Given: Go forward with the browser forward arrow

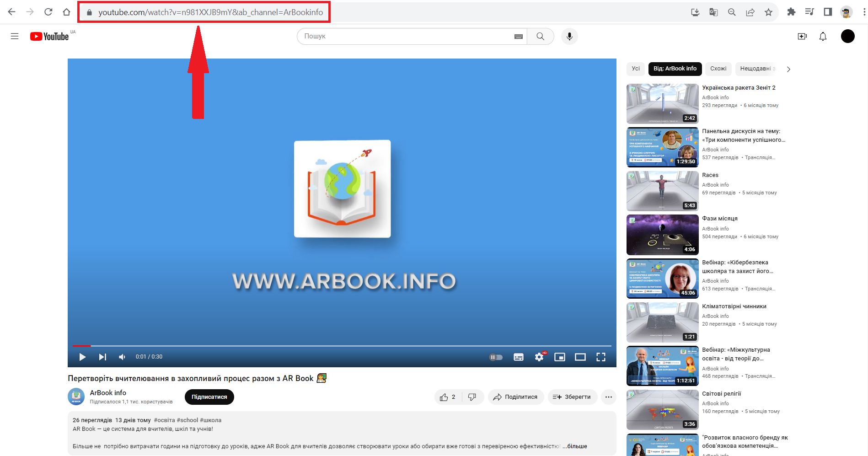Looking at the screenshot, I should point(30,12).
